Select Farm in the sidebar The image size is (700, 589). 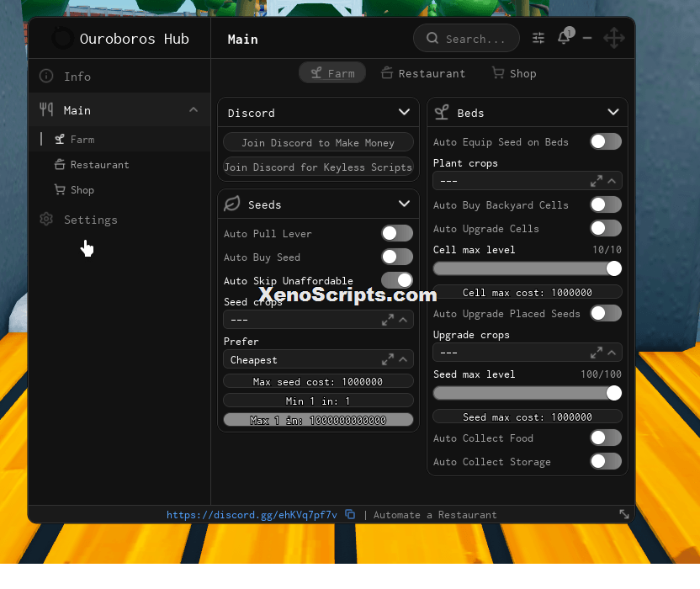pos(119,140)
